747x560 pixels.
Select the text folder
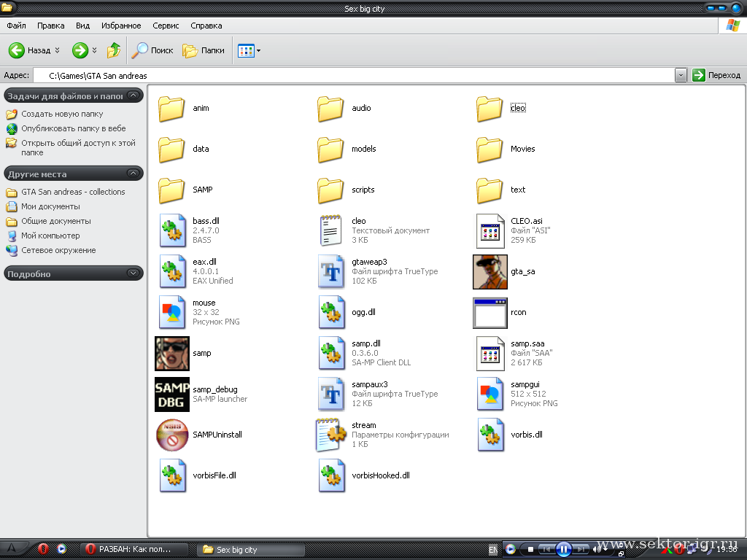489,190
